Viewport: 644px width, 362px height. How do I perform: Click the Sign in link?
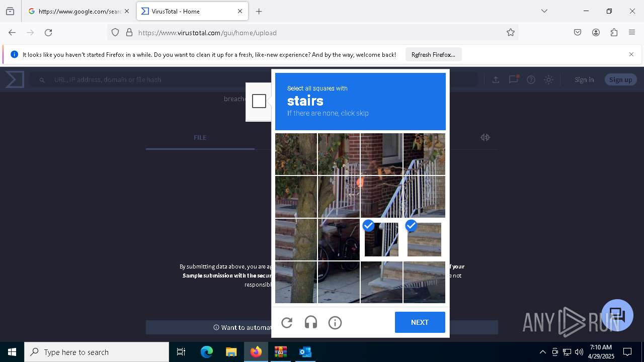coord(584,79)
